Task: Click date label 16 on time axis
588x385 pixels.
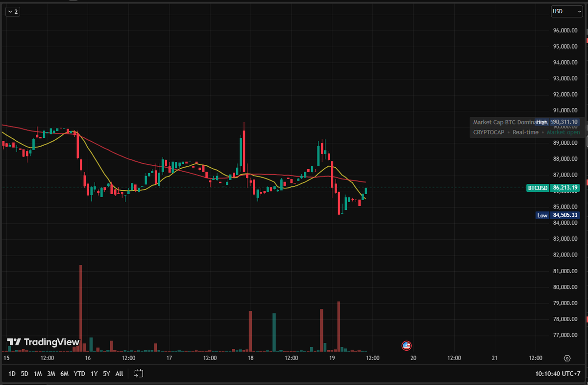Action: 88,359
